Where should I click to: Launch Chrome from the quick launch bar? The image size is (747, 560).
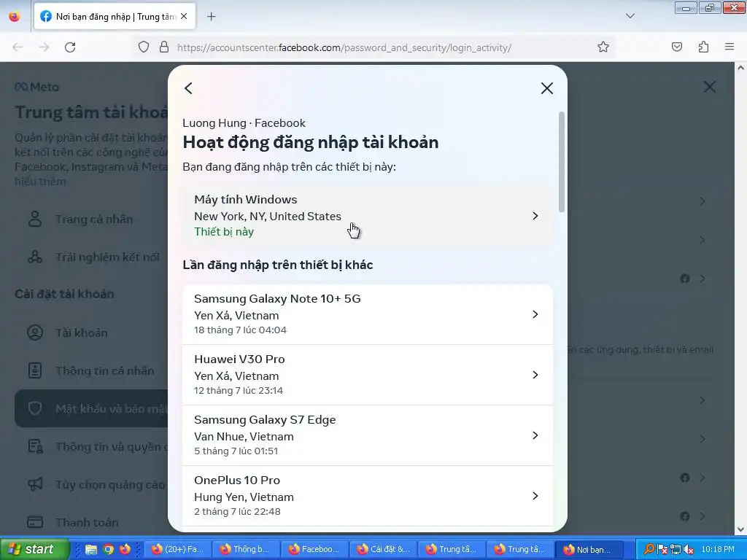[x=108, y=550]
